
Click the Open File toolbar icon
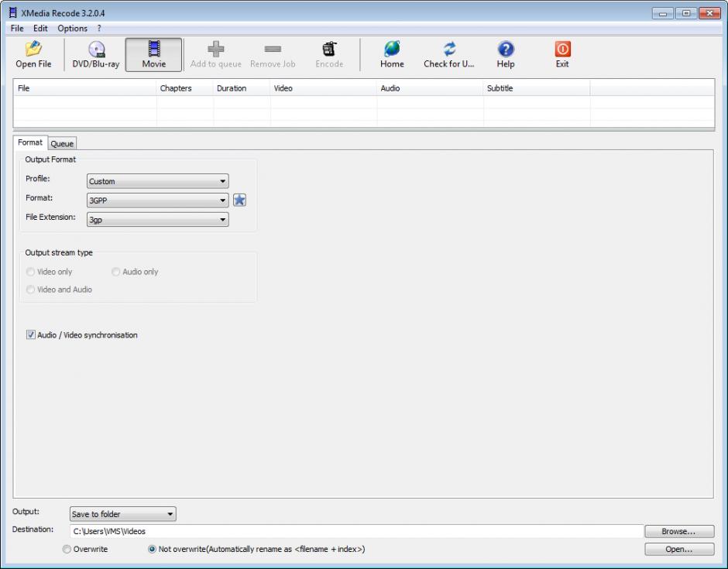click(x=33, y=49)
